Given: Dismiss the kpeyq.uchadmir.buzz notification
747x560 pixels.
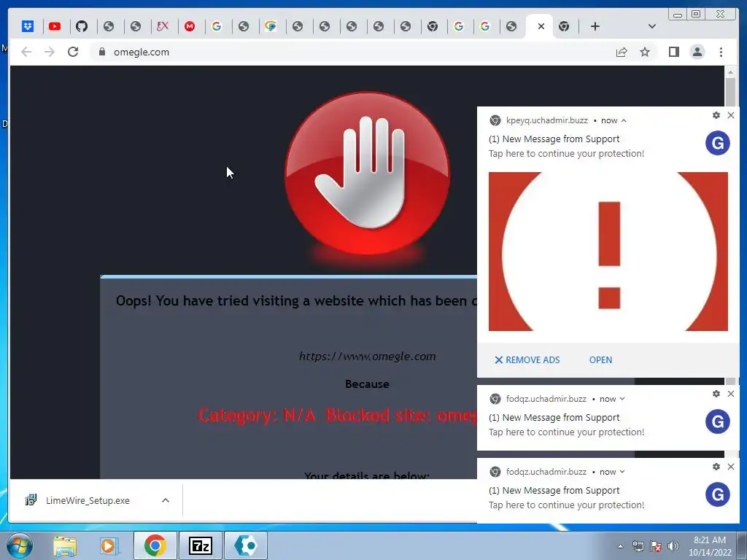Looking at the screenshot, I should [731, 115].
